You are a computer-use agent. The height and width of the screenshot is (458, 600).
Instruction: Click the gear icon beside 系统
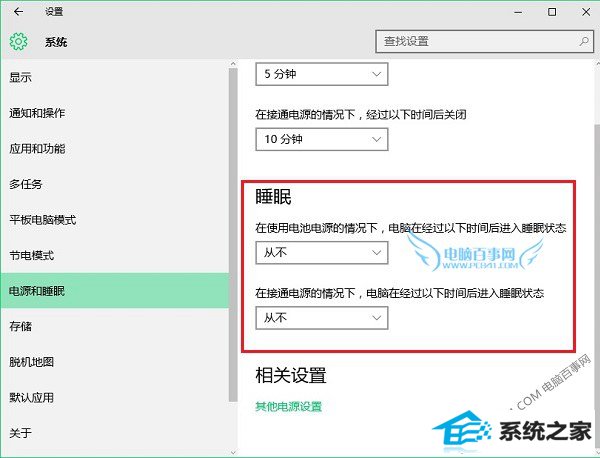tap(18, 42)
